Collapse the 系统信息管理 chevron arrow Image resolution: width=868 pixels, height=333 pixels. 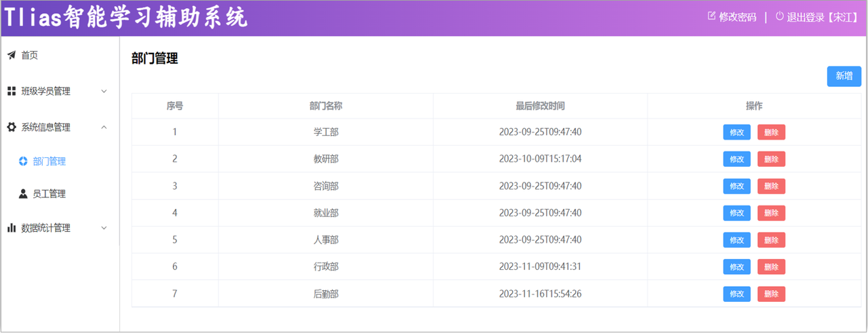(104, 128)
